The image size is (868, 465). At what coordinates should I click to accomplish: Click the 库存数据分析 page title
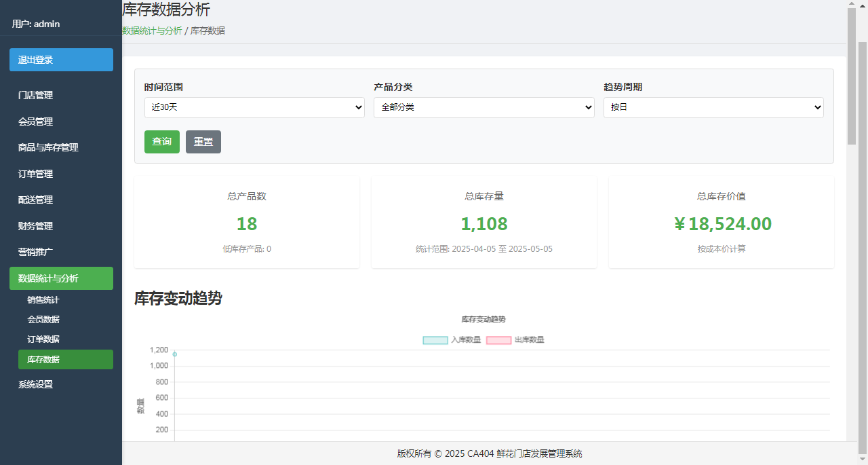tap(166, 10)
